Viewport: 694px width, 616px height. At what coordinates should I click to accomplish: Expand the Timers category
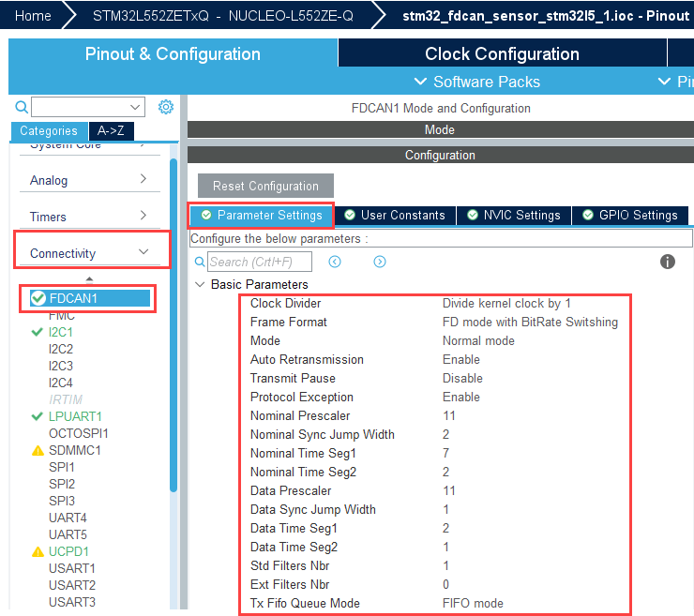point(143,216)
